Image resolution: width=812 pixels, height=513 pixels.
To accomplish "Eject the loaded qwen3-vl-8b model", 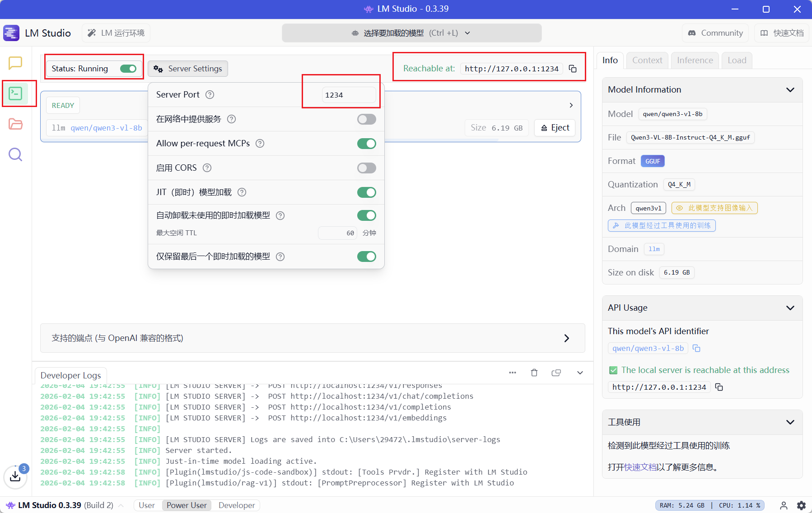I will pyautogui.click(x=555, y=128).
